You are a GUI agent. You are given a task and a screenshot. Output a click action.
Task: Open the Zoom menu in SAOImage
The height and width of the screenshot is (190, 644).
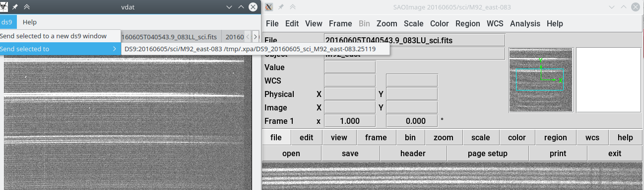point(387,23)
